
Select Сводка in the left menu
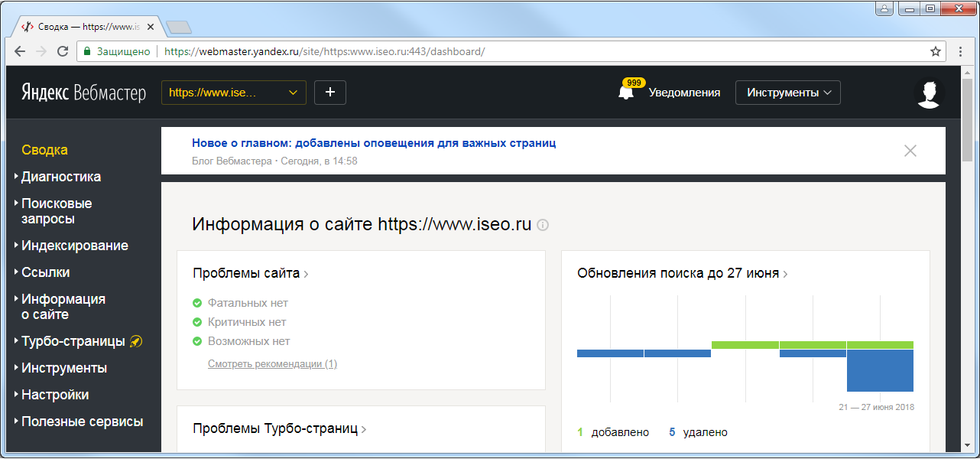44,150
